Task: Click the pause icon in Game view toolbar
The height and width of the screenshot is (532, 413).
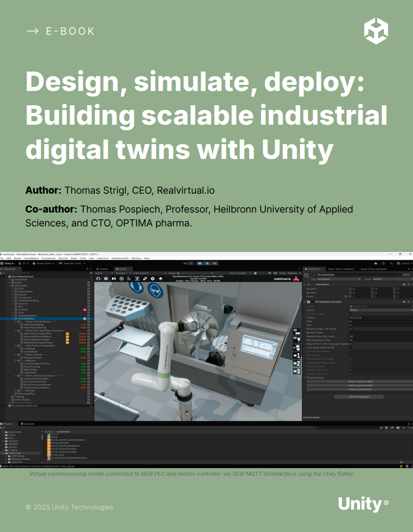Action: coord(106,279)
